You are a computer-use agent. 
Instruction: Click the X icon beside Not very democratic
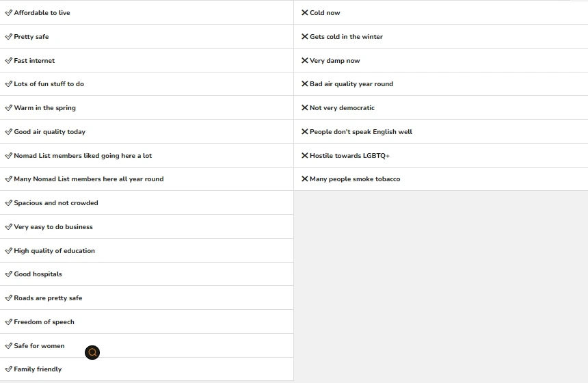(x=305, y=108)
